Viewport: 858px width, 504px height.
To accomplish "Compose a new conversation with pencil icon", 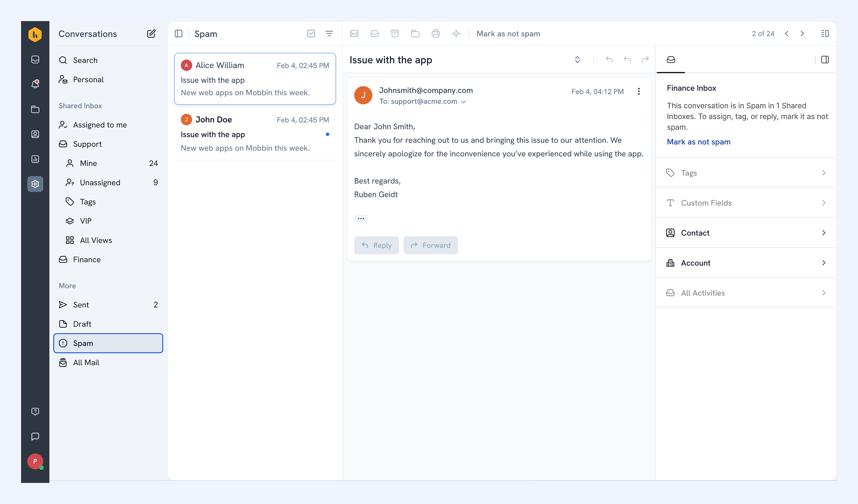I will click(x=151, y=34).
